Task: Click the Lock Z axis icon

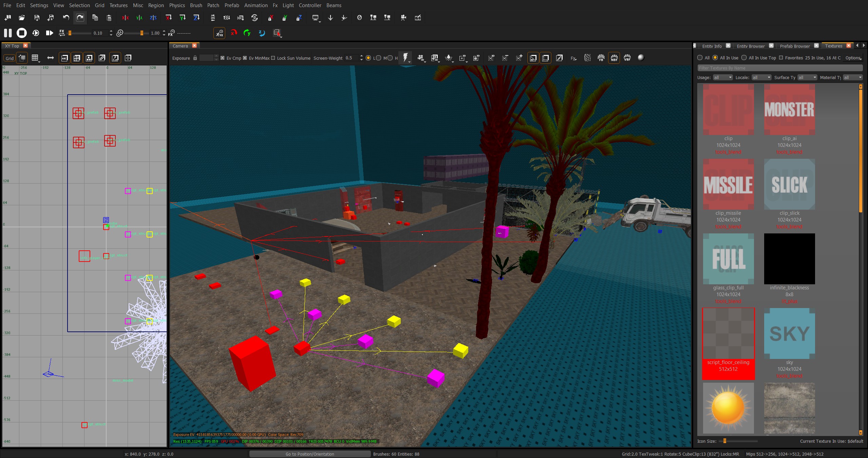Action: click(299, 18)
